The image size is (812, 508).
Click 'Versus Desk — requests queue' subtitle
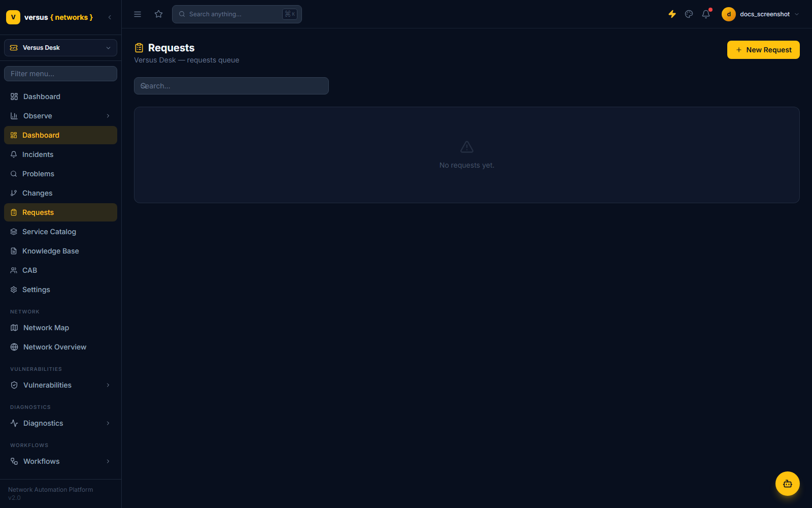tap(186, 60)
